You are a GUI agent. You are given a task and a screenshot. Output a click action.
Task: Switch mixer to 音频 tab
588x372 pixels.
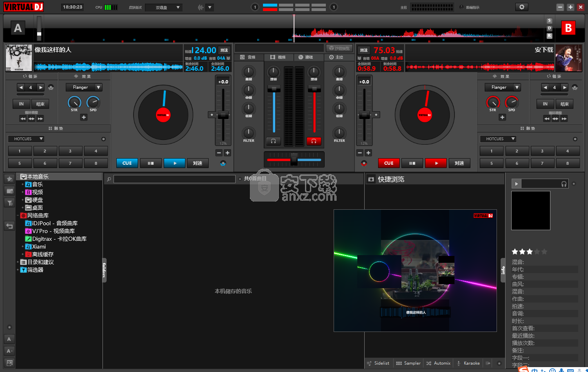point(248,57)
